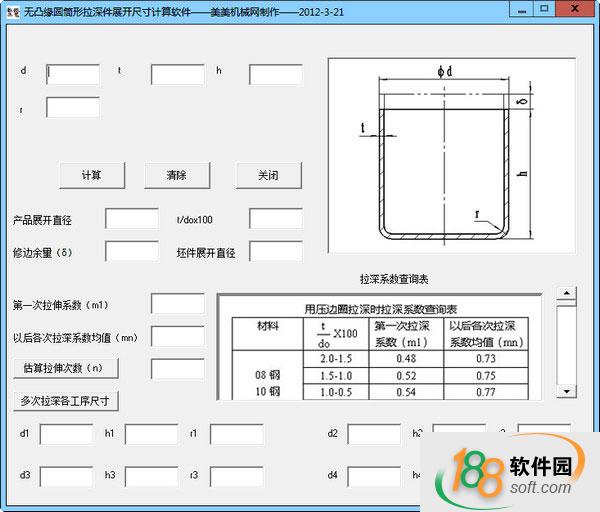Click the 拉深系数查询表 heading label
This screenshot has height=512, width=600.
click(x=394, y=279)
